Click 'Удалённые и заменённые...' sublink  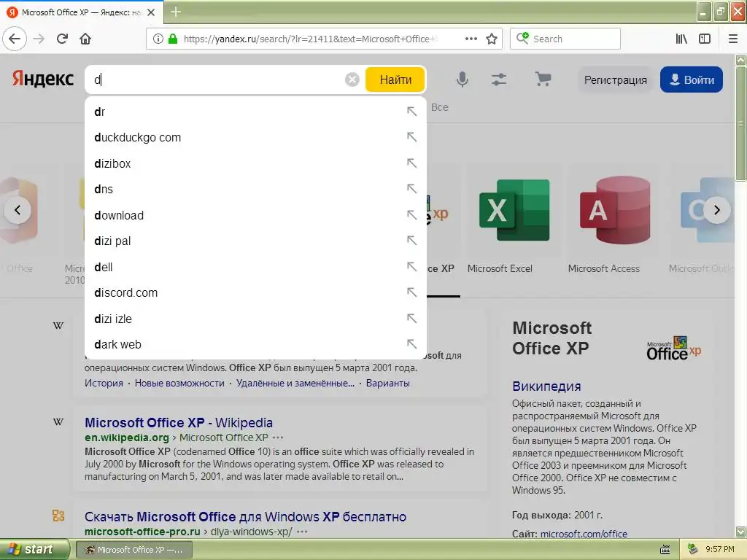click(295, 383)
